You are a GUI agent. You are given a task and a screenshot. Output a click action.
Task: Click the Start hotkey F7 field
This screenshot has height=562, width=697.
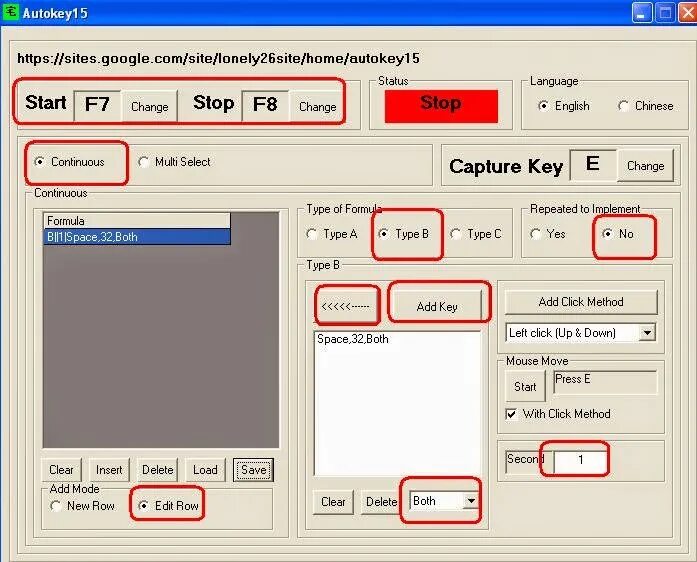pos(97,106)
